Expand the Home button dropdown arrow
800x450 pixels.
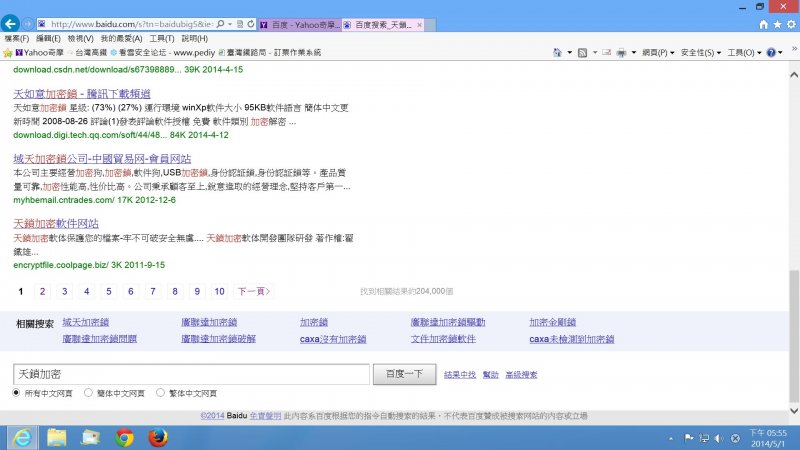click(569, 53)
